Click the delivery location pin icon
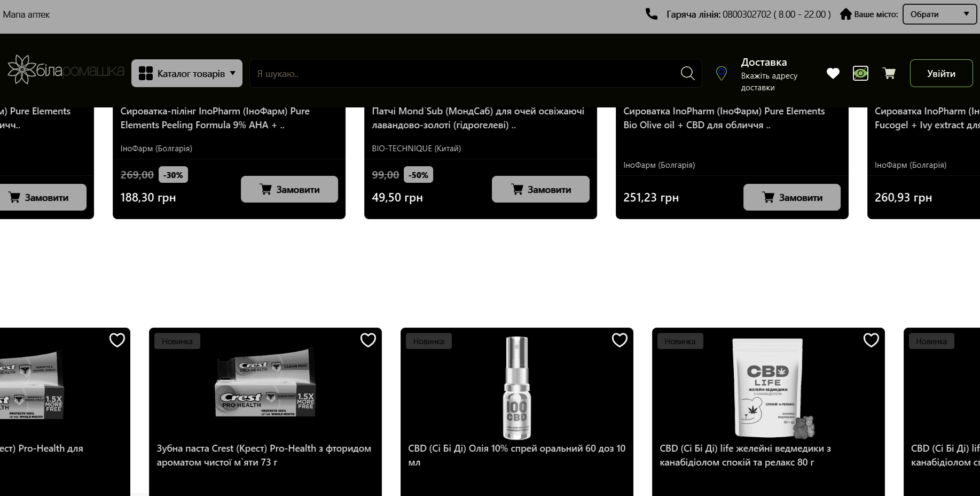980x496 pixels. click(x=721, y=73)
